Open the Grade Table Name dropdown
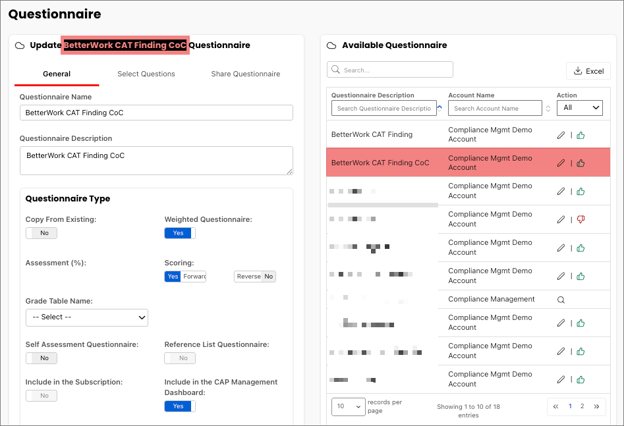 pos(87,317)
